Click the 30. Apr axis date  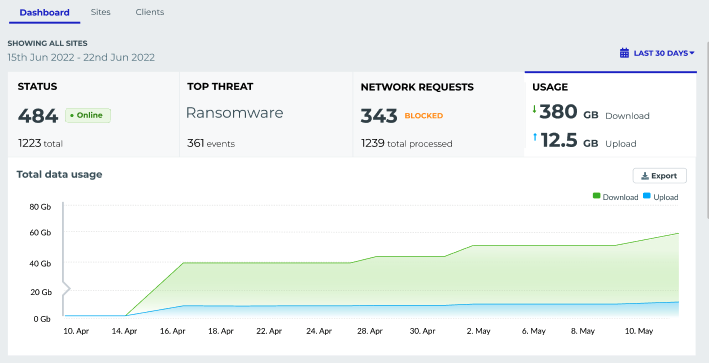(422, 331)
